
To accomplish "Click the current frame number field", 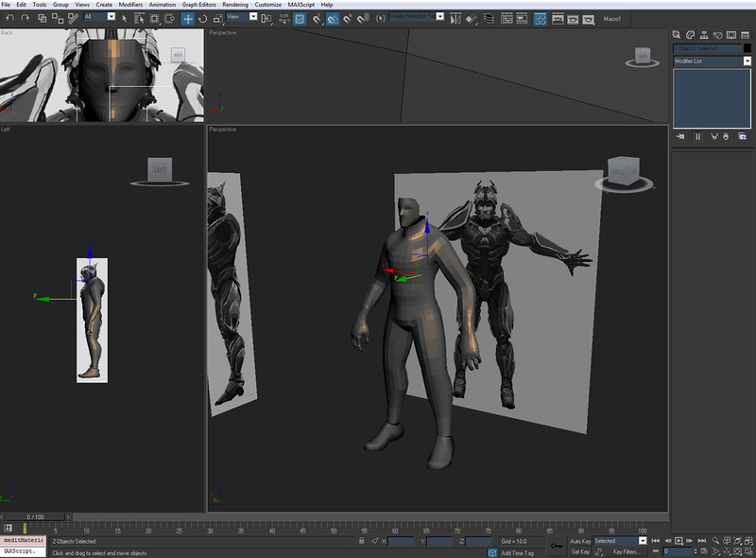I will click(x=678, y=550).
